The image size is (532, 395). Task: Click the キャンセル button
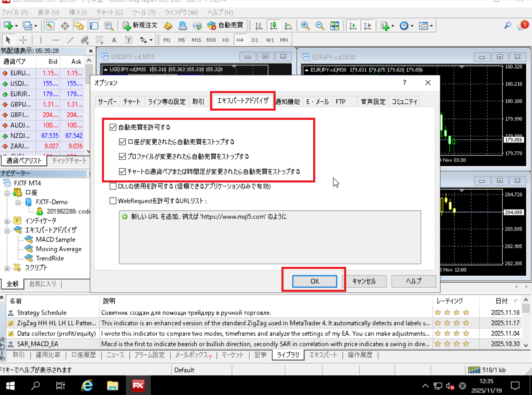point(364,281)
